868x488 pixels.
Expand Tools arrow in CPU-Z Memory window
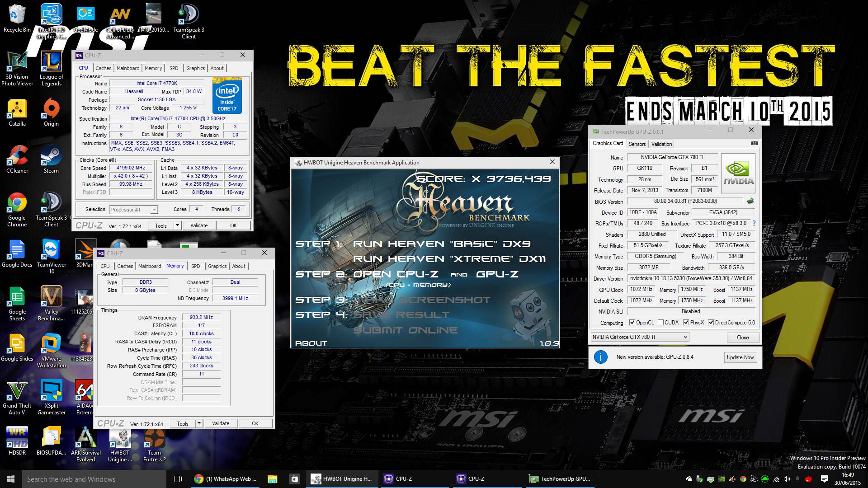pyautogui.click(x=199, y=423)
